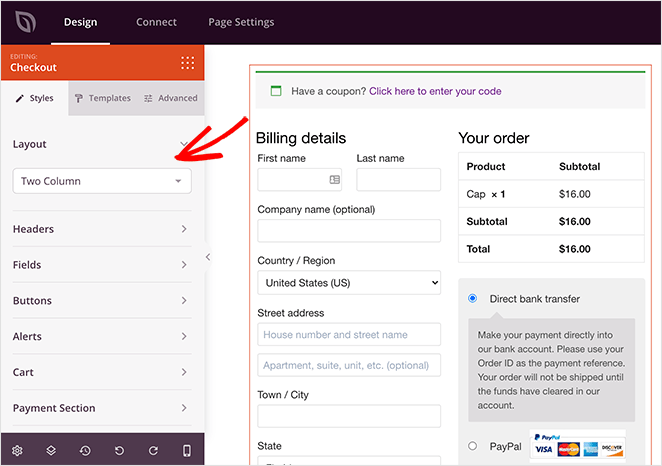Open the Country / Region dropdown
Screen dimensions: 662x466
349,283
